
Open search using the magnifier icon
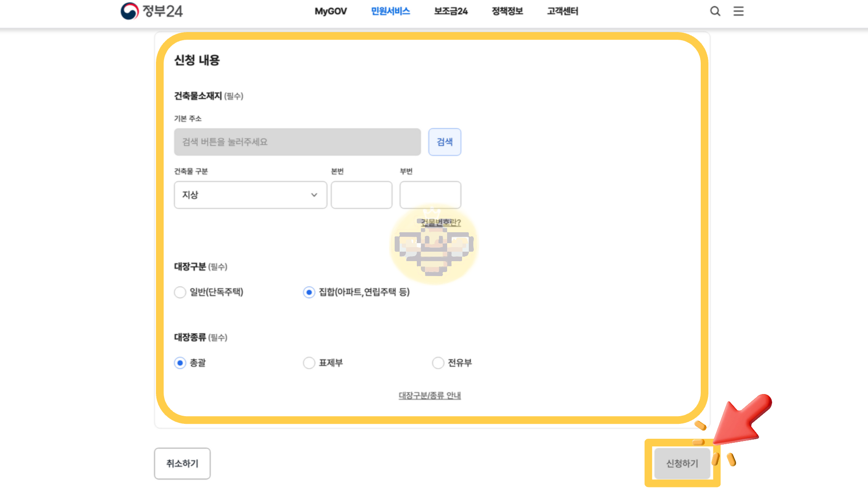pyautogui.click(x=715, y=11)
